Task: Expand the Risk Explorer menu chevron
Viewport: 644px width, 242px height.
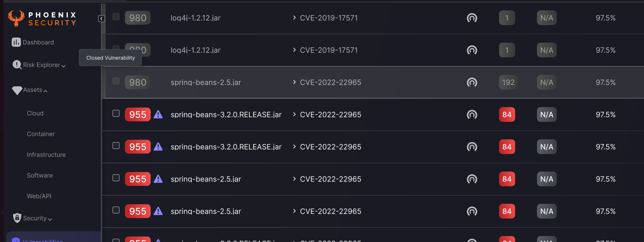Action: 63,66
